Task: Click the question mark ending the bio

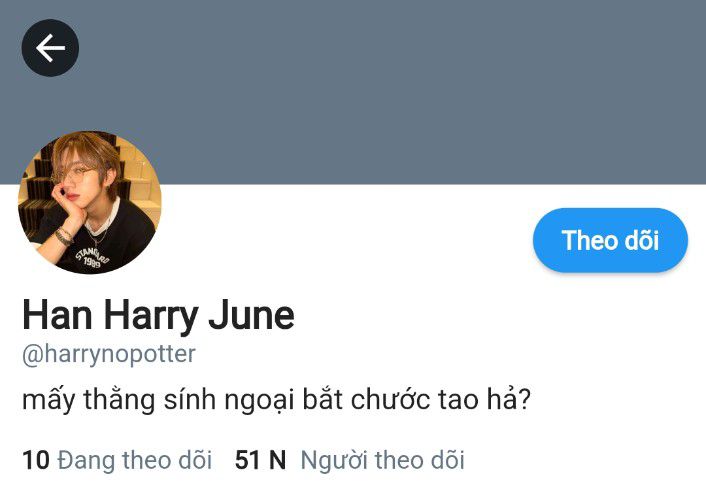Action: pyautogui.click(x=524, y=400)
